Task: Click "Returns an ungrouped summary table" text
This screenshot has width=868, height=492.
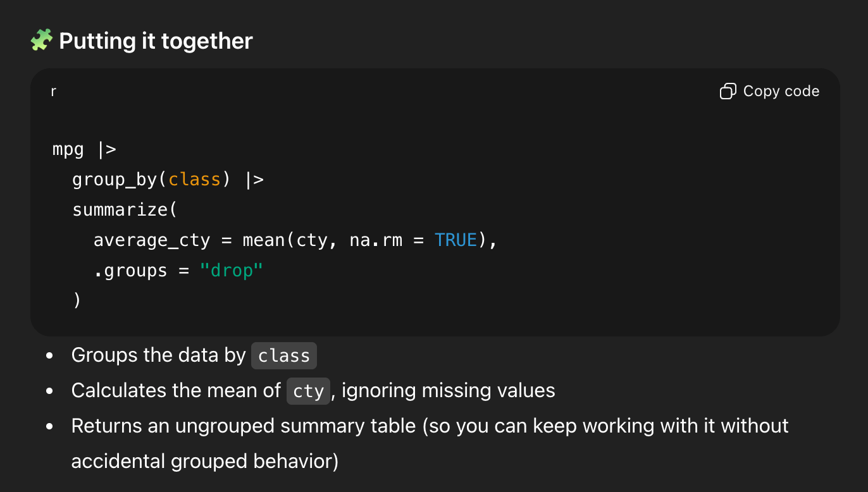Action: [x=244, y=426]
